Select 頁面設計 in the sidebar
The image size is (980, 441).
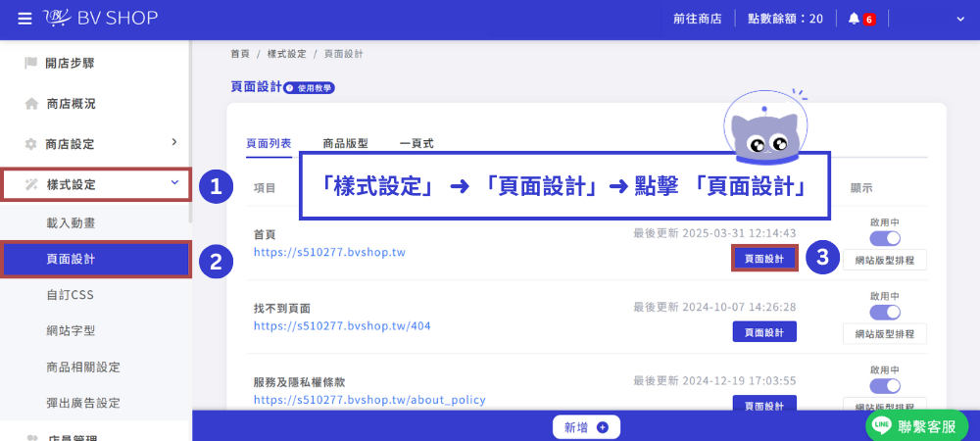coord(96,260)
